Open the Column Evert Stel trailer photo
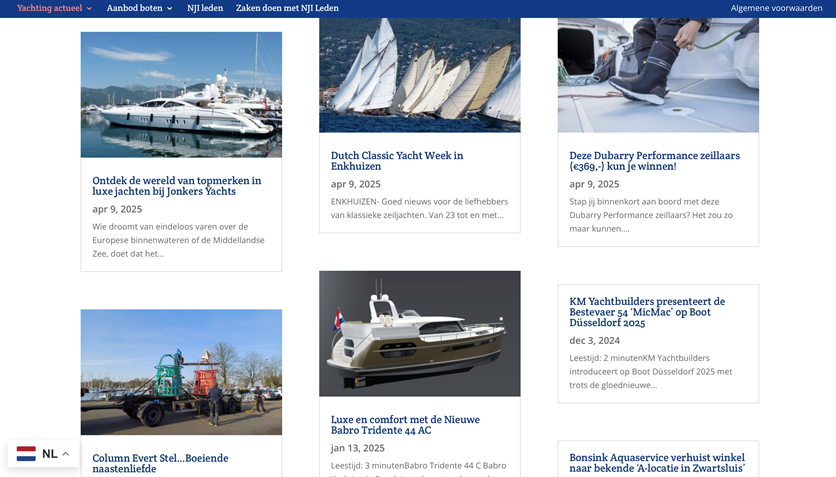This screenshot has height=477, width=836. pos(181,371)
